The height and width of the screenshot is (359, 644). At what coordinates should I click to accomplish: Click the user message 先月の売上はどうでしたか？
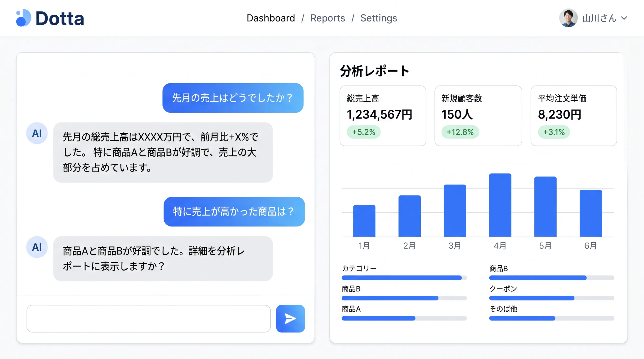click(x=233, y=98)
